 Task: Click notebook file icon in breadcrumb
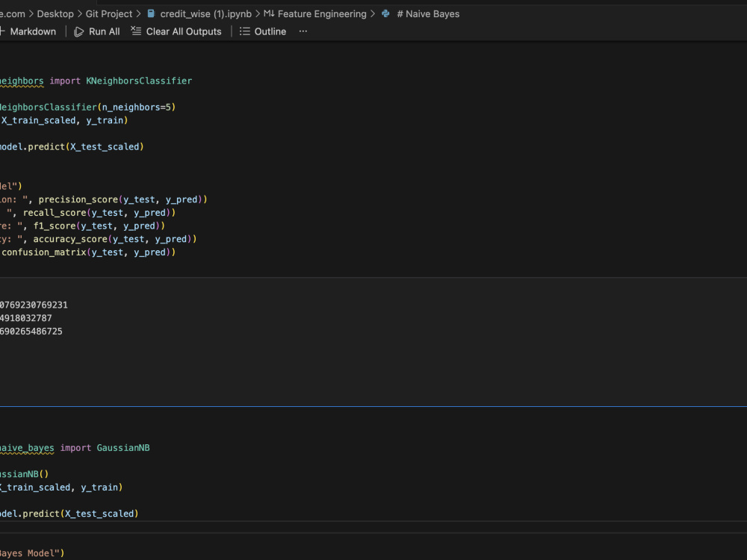[x=151, y=13]
